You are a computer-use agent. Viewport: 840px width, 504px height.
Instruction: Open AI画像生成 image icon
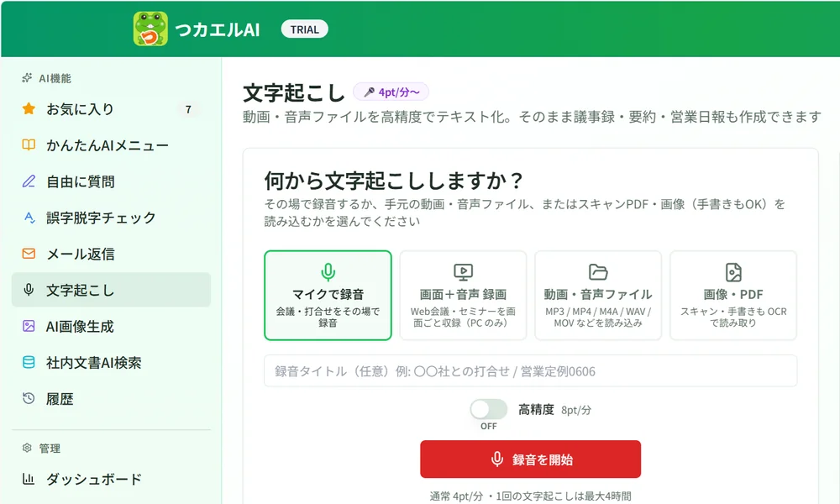[x=29, y=326]
